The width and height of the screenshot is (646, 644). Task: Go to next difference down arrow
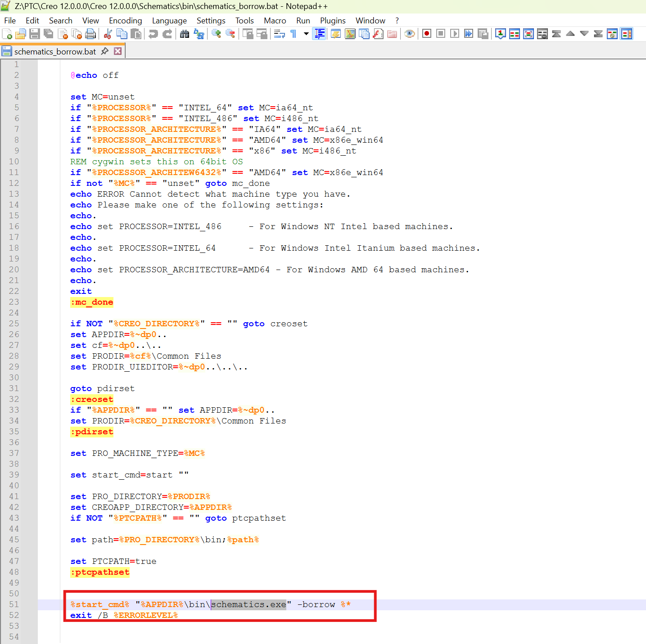pos(584,34)
